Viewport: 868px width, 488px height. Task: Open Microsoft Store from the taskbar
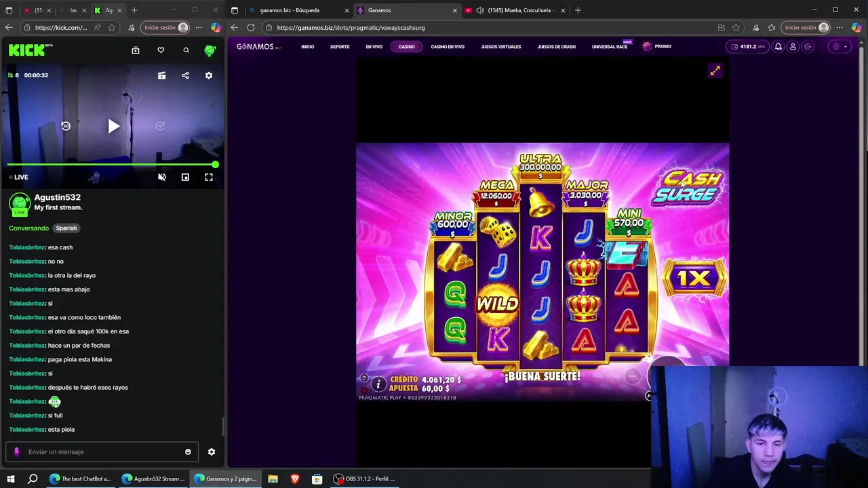pos(317,479)
